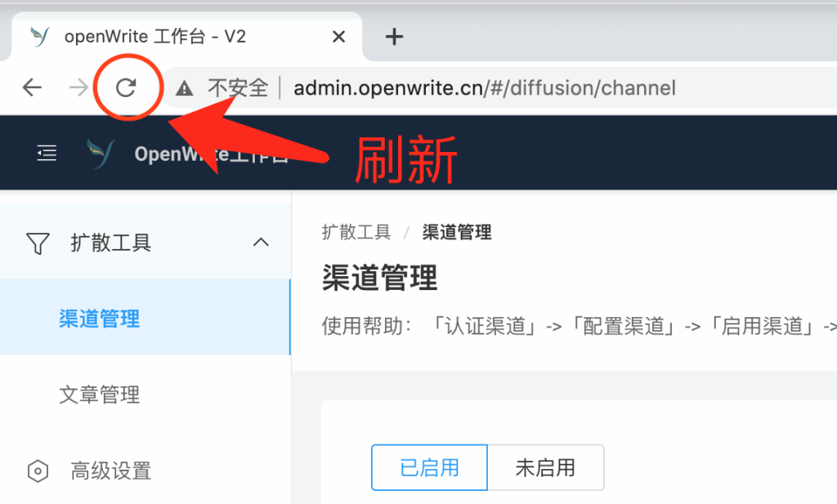
Task: Click the 扩散工具 breadcrumb link
Action: click(x=356, y=232)
